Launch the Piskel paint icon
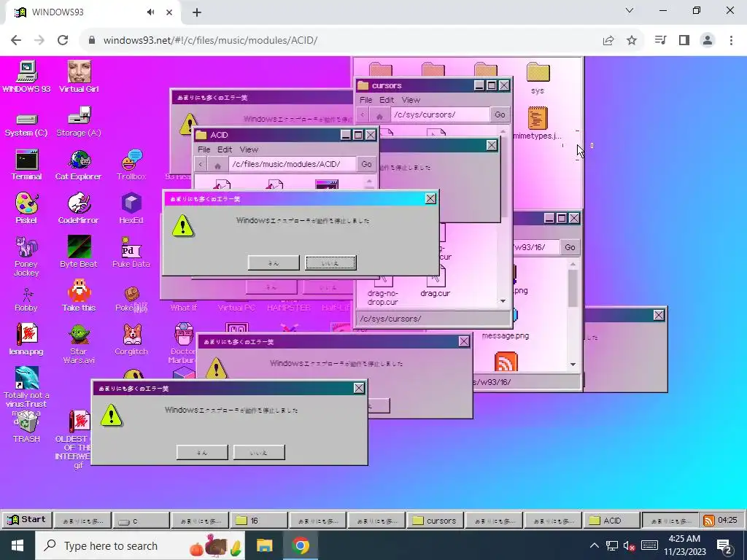Image resolution: width=747 pixels, height=560 pixels. tap(26, 208)
